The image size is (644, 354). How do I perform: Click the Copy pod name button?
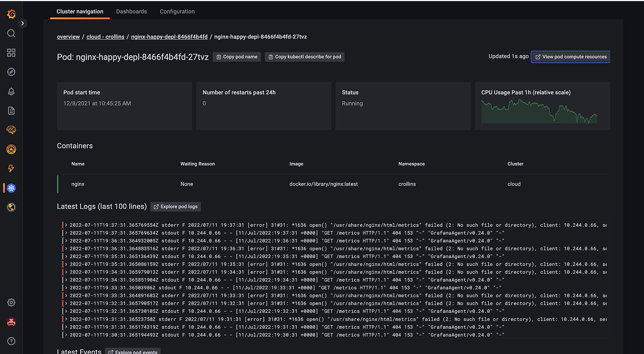point(237,57)
